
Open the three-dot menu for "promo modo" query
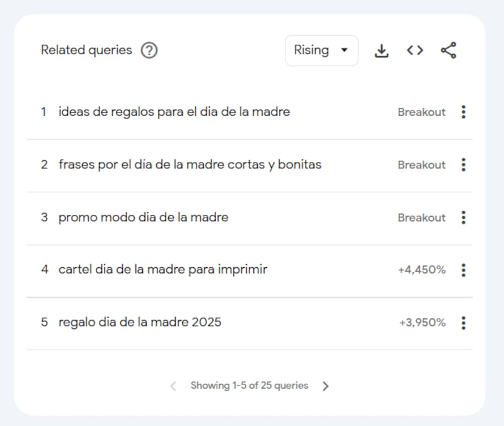(x=464, y=218)
